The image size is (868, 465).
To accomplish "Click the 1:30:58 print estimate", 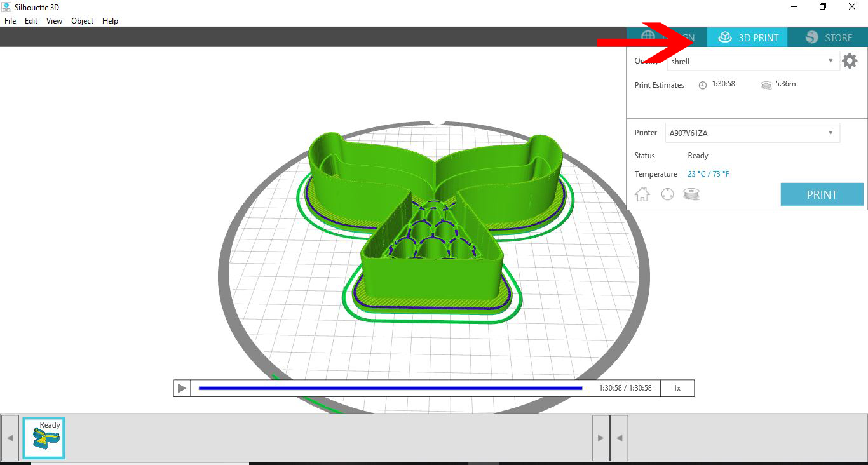I will coord(724,84).
